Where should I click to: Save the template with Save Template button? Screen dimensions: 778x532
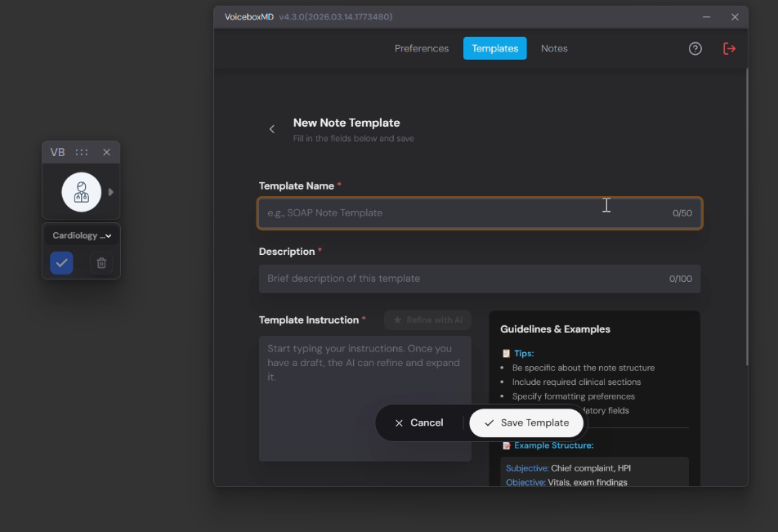point(526,422)
